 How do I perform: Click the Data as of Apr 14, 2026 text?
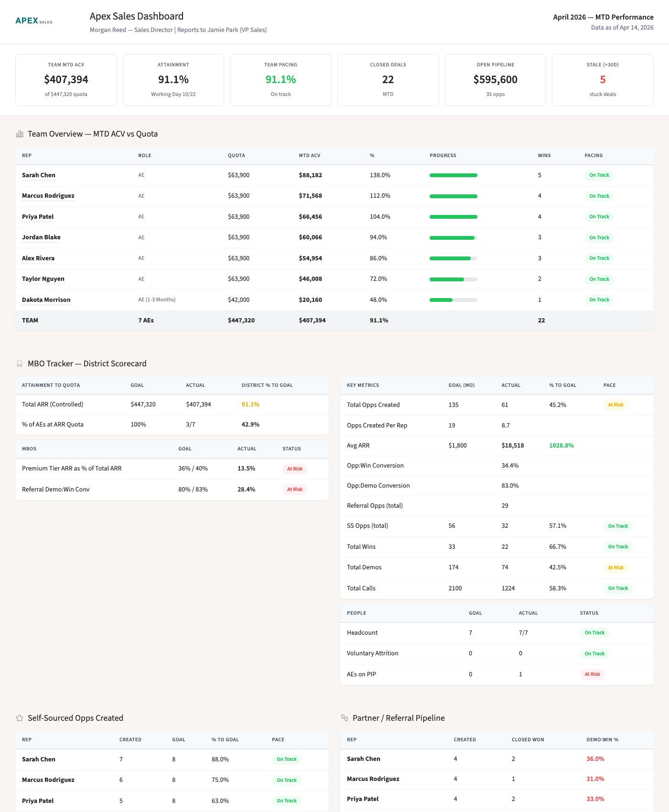coord(622,28)
